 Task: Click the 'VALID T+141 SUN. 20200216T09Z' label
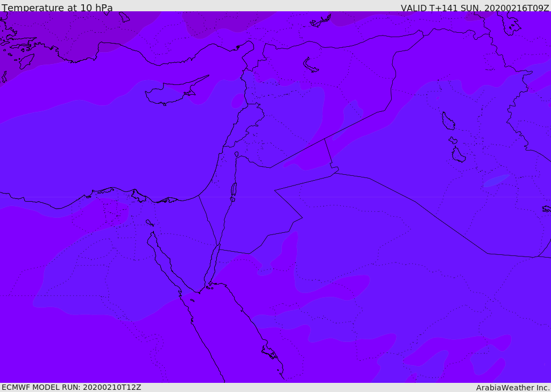pyautogui.click(x=475, y=8)
